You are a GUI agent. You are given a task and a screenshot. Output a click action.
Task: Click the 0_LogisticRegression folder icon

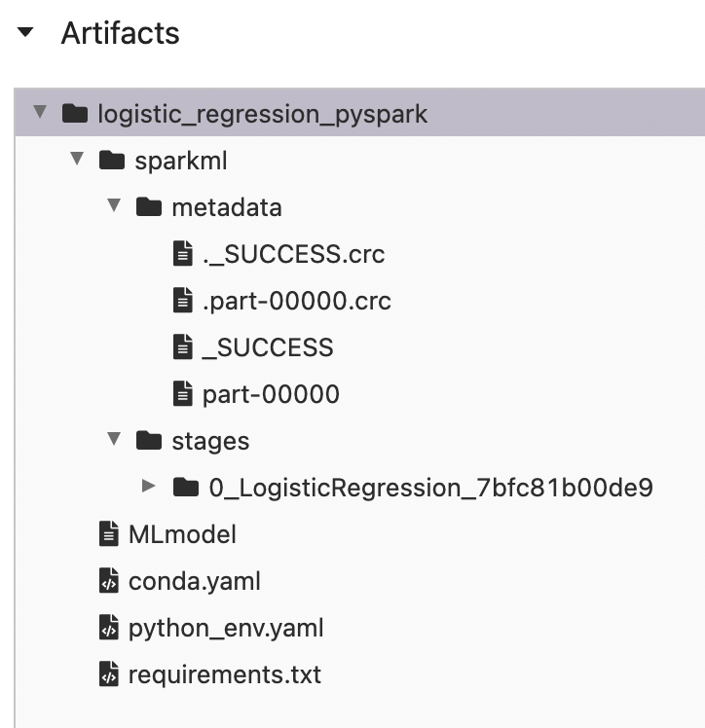coord(185,488)
